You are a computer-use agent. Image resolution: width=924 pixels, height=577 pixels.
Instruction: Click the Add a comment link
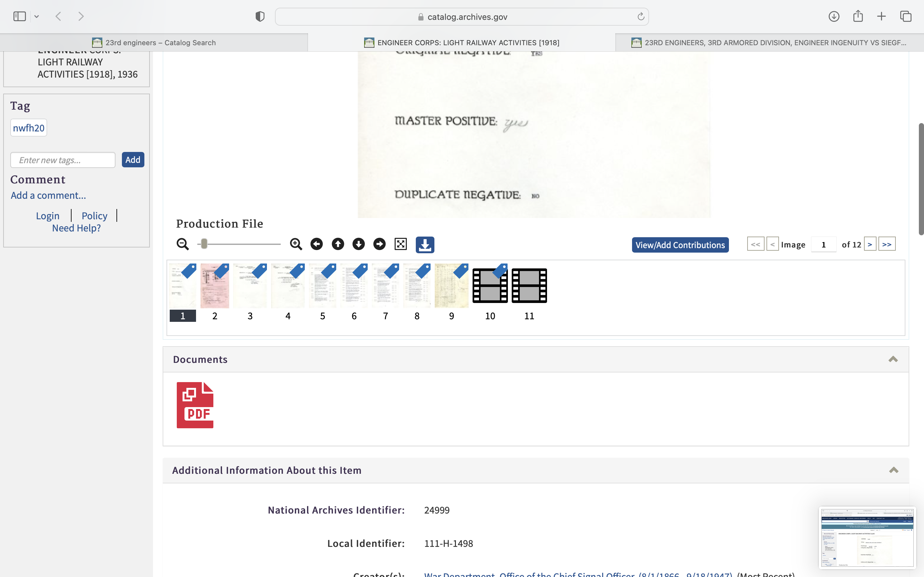click(48, 196)
